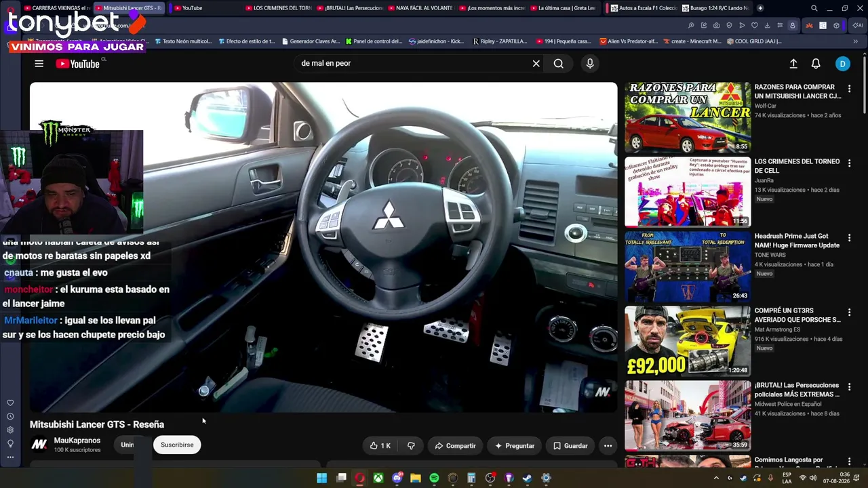
Task: Switch to the LOS CRIMENES DEL TORN tab
Action: point(277,8)
